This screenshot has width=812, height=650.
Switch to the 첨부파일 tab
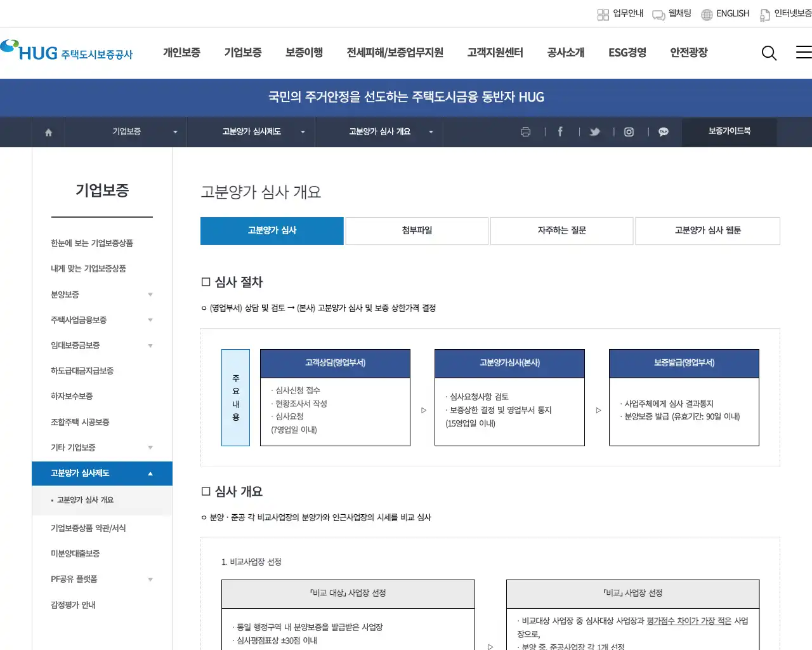coord(417,230)
